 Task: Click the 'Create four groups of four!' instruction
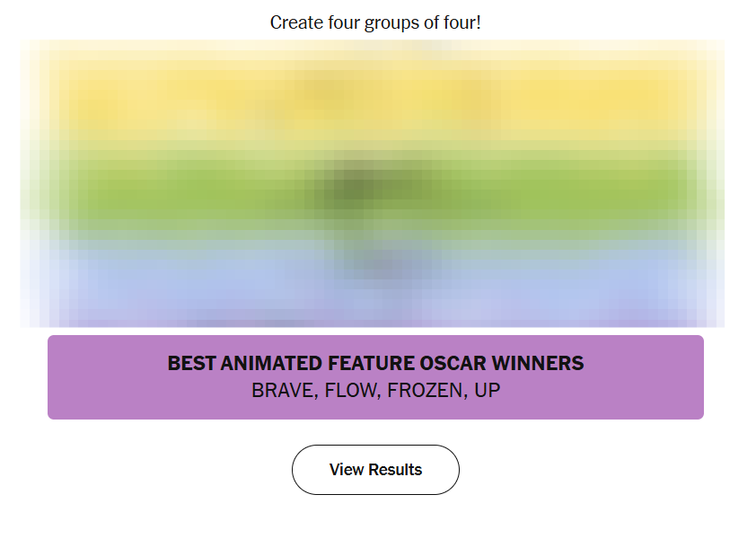point(375,22)
